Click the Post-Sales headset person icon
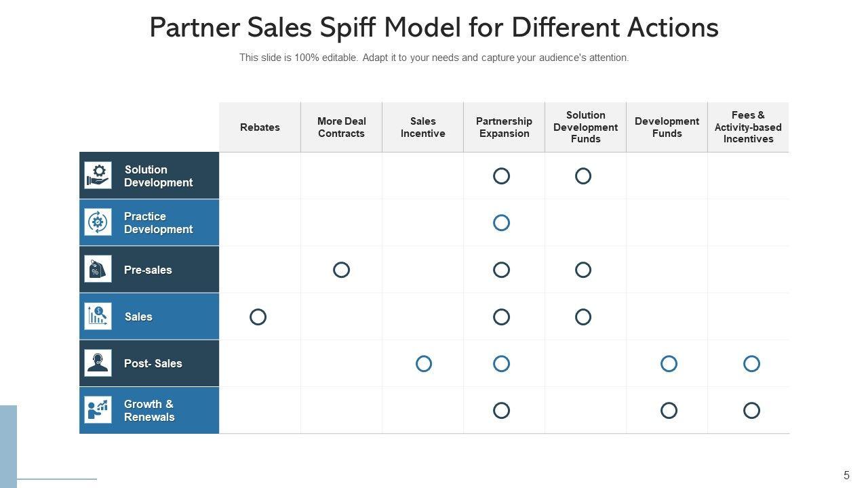 [98, 363]
